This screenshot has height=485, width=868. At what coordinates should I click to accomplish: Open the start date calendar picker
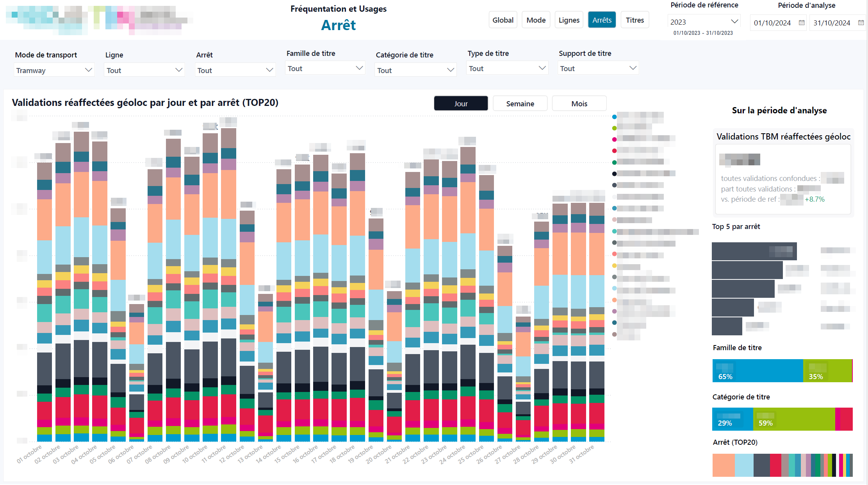802,23
